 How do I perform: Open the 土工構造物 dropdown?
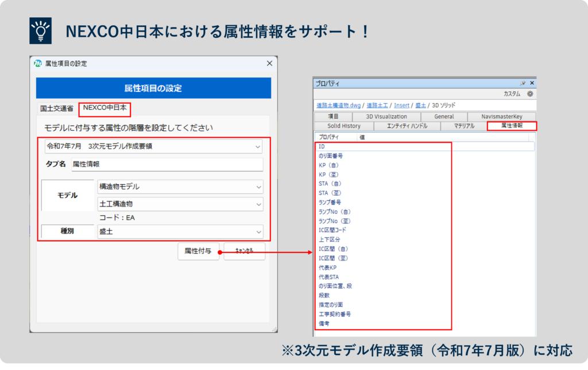[x=180, y=204]
